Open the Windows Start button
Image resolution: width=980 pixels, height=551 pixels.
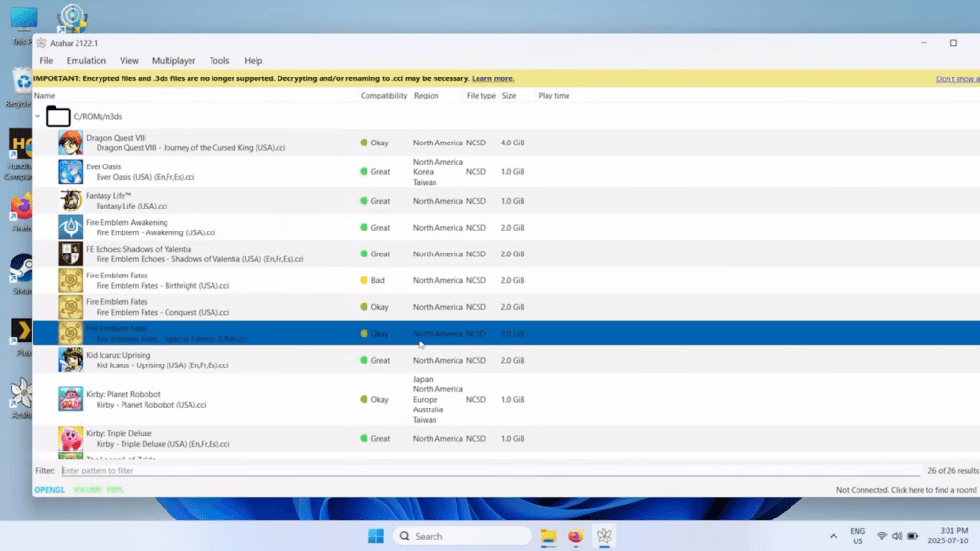(x=376, y=536)
